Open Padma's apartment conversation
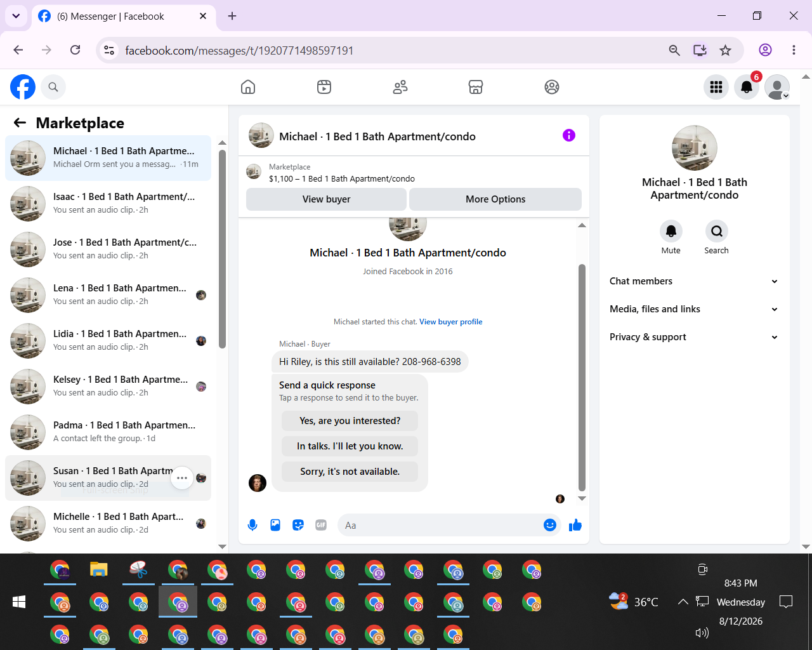Image resolution: width=812 pixels, height=650 pixels. [x=108, y=432]
